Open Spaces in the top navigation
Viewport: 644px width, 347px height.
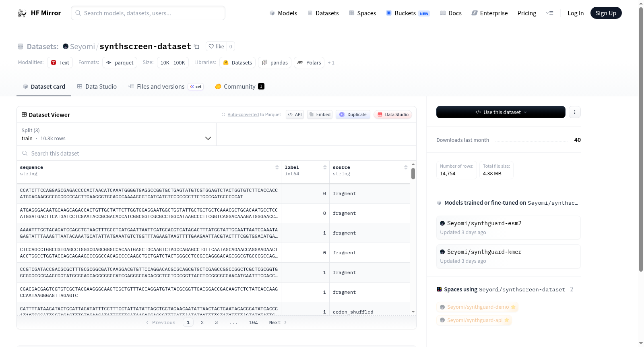(363, 13)
